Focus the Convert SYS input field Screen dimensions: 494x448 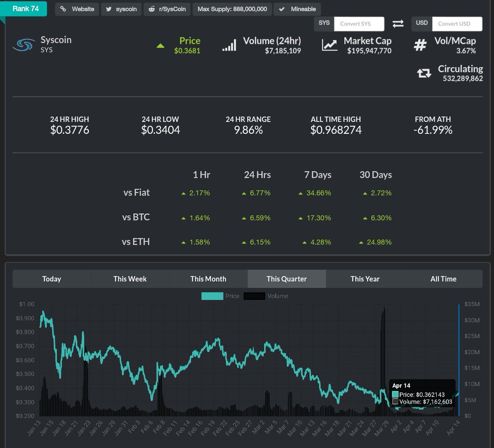[359, 24]
